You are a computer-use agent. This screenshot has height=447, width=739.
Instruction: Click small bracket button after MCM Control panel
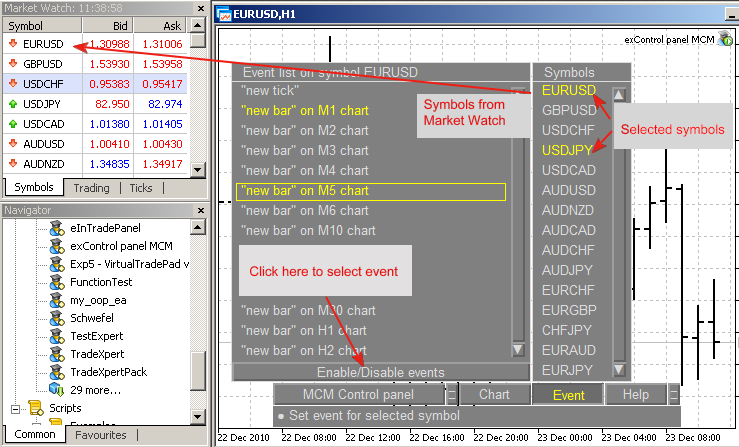point(452,394)
